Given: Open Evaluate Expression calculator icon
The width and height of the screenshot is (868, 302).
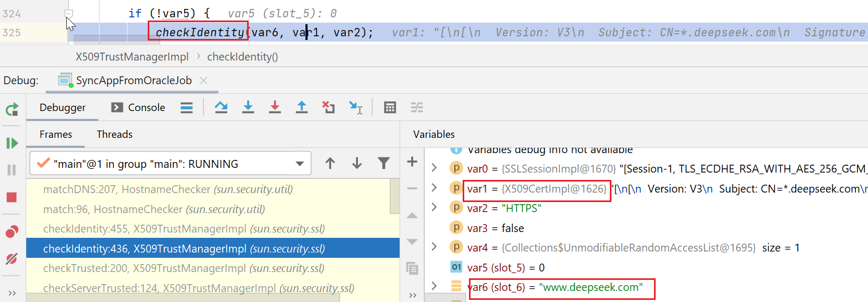Looking at the screenshot, I should (390, 107).
